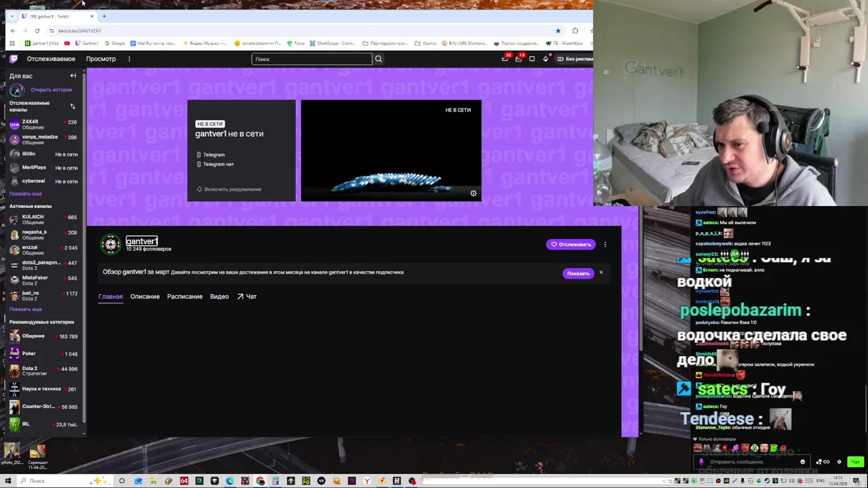Open Chrome from the Windows taskbar
The height and width of the screenshot is (488, 868).
tap(260, 481)
